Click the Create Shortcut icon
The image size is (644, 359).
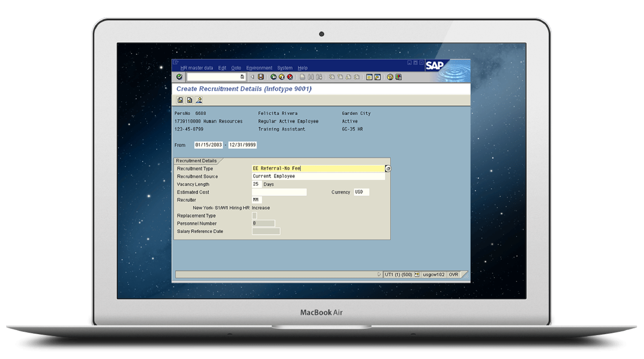click(x=377, y=77)
